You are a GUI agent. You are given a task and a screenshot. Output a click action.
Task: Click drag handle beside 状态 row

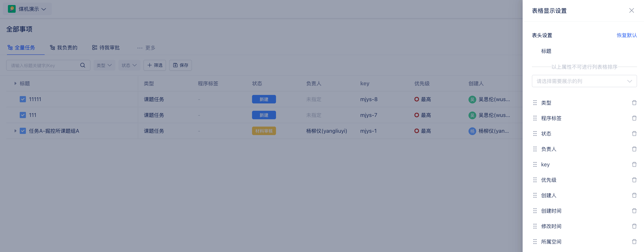[x=535, y=134]
